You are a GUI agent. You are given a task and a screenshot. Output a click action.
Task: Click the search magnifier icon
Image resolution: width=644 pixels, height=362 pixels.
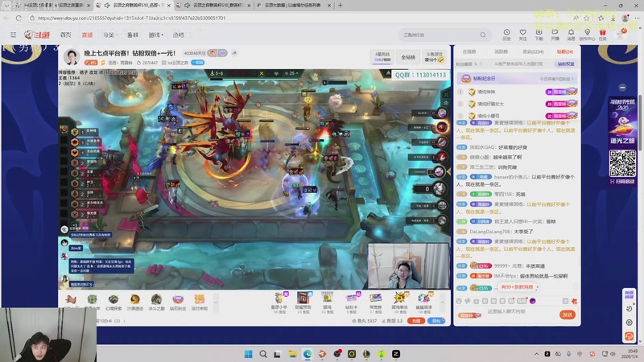(483, 35)
